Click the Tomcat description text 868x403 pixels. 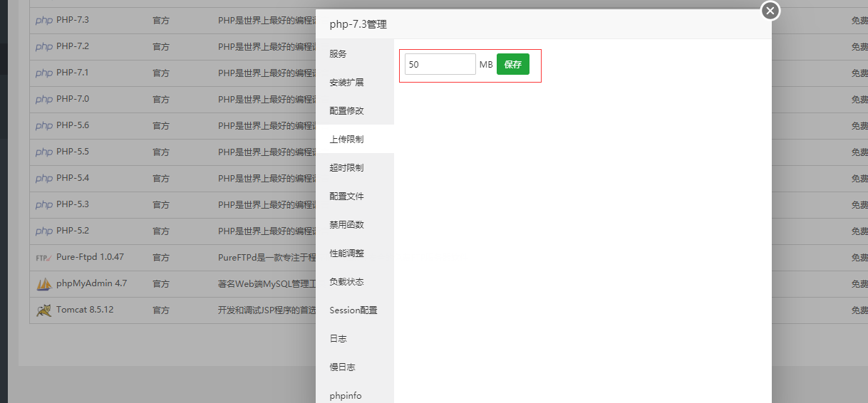tap(267, 310)
